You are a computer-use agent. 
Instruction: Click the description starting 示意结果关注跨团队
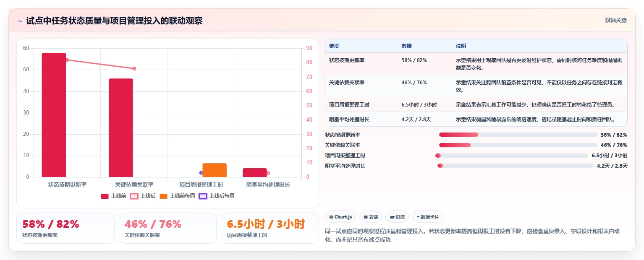(x=539, y=86)
